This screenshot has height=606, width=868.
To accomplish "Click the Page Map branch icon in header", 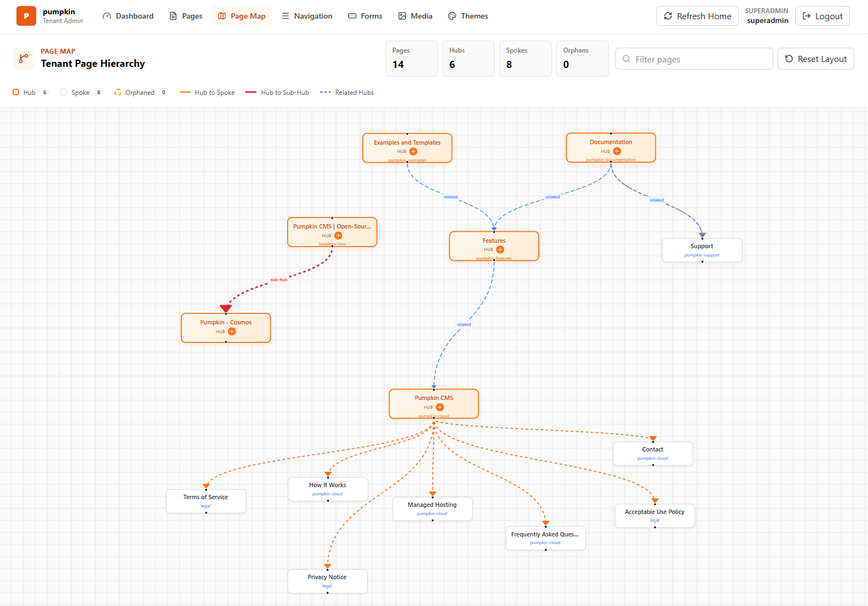I will click(x=24, y=58).
